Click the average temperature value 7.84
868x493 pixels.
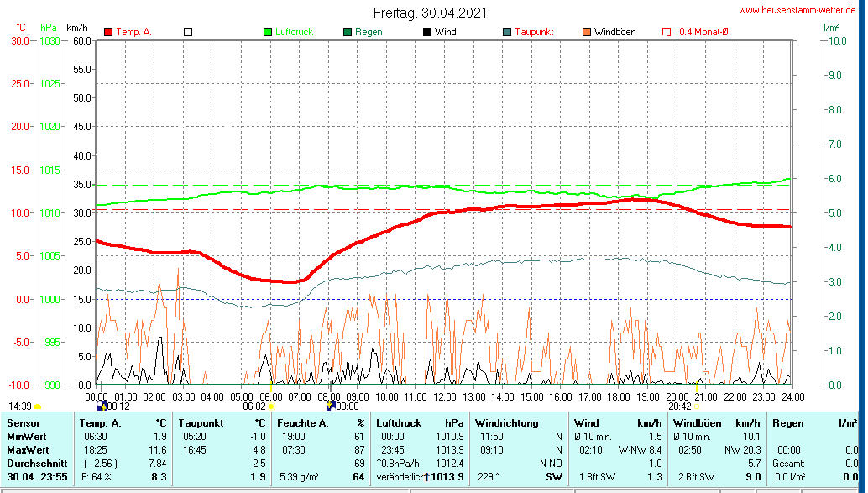pos(158,463)
